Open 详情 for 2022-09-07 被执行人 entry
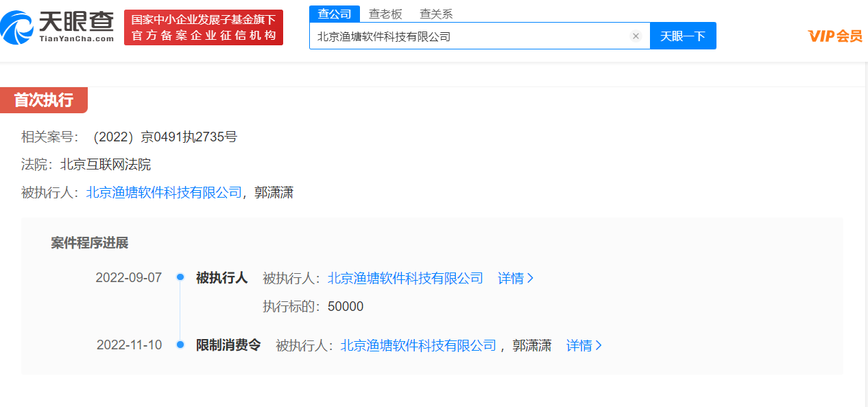This screenshot has width=868, height=407. tap(516, 278)
